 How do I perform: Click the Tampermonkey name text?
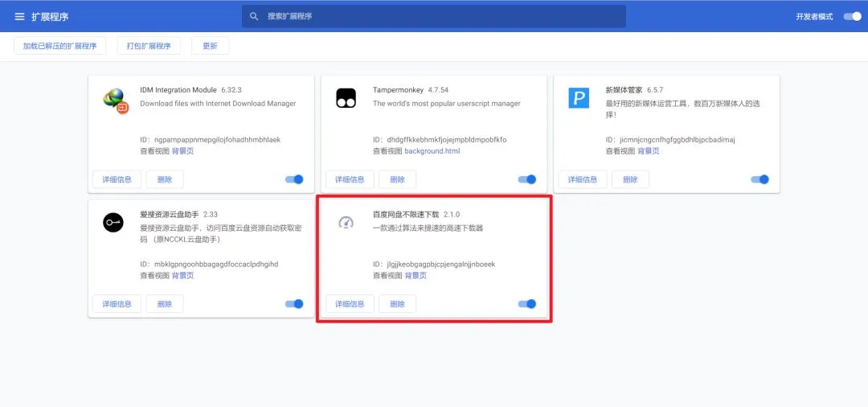pos(398,90)
